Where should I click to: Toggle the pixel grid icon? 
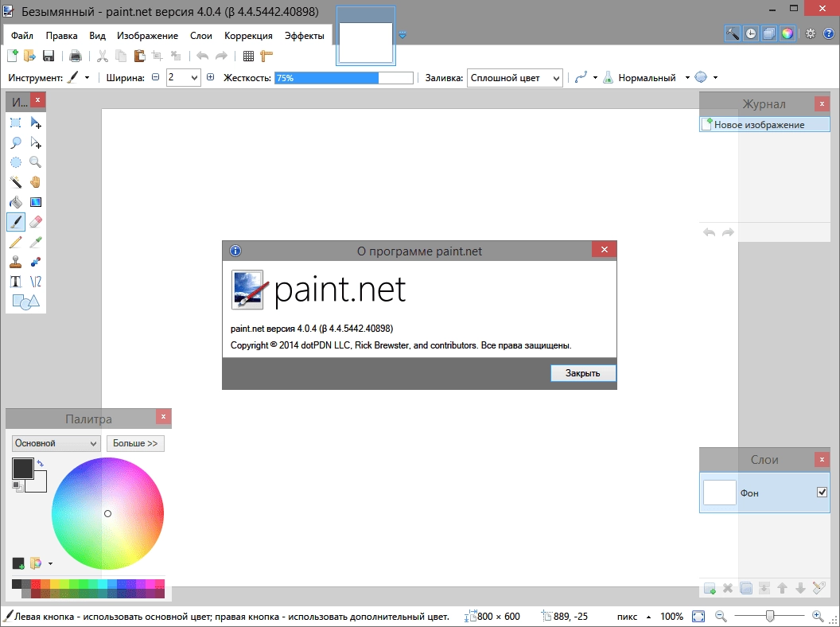click(x=248, y=55)
